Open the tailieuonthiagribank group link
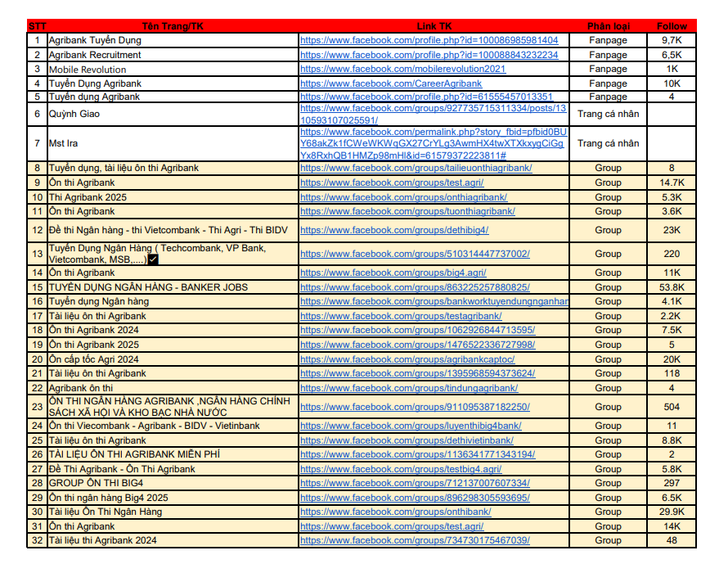Viewport: 728px width, 564px height. [416, 168]
